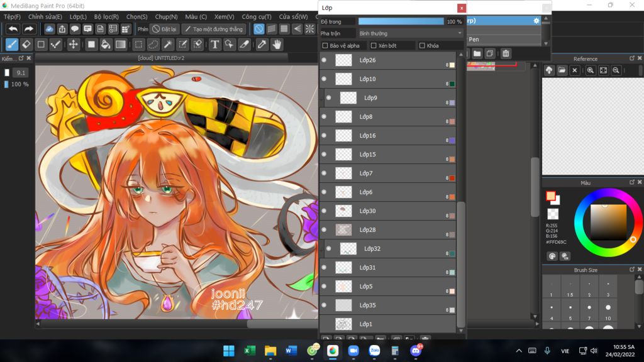Image resolution: width=644 pixels, height=362 pixels.
Task: Click the foreground color swatch
Action: coord(551,196)
